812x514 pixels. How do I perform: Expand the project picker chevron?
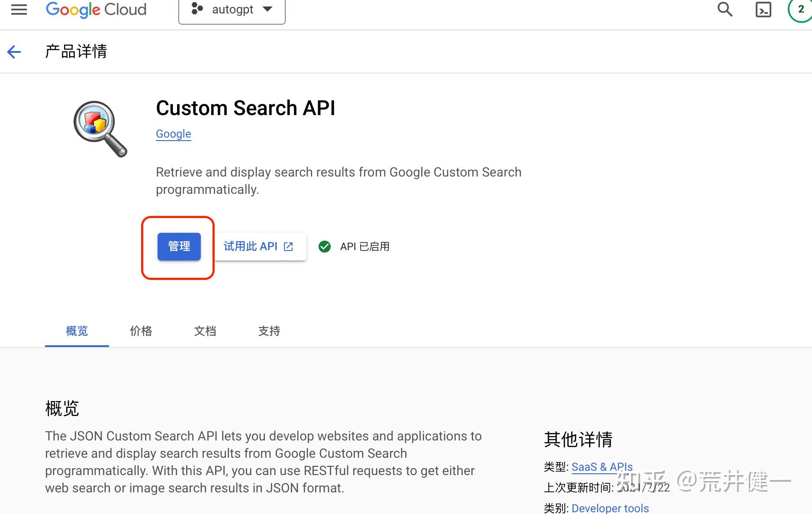(267, 9)
